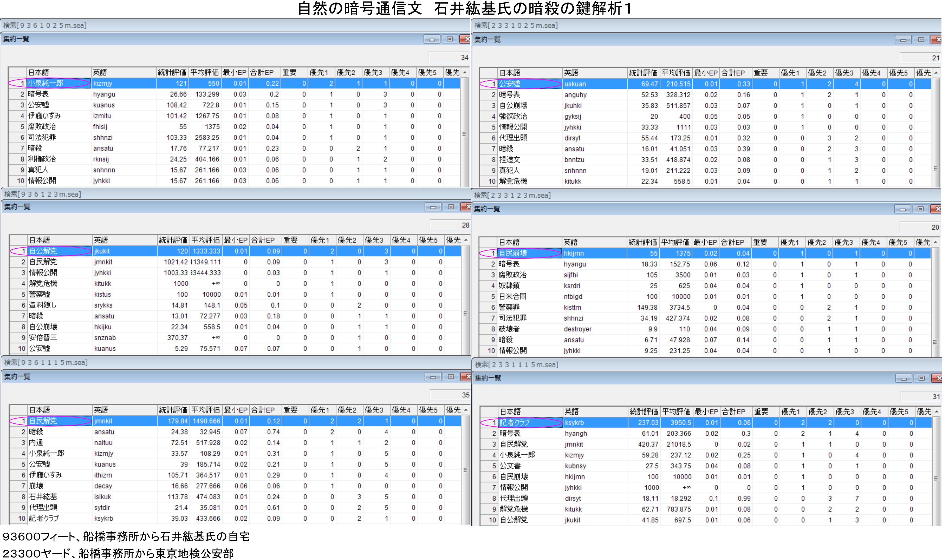Screen dimensions: 942x560
Task: Restore the 集約一覧 window under 2331025m.sea
Action: pos(921,39)
